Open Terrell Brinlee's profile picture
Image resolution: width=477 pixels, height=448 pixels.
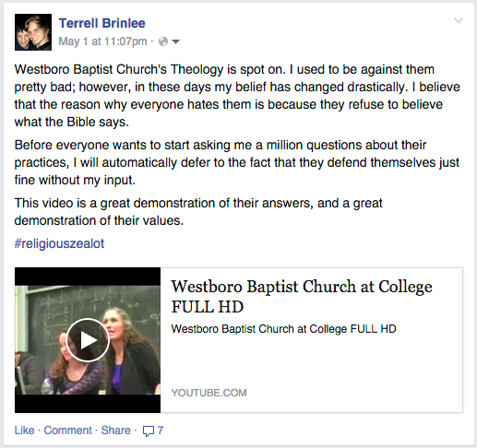[x=33, y=32]
